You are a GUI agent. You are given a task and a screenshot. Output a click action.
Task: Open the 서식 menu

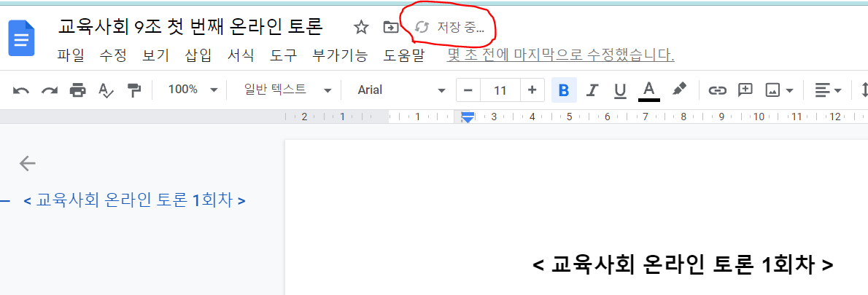tap(241, 55)
